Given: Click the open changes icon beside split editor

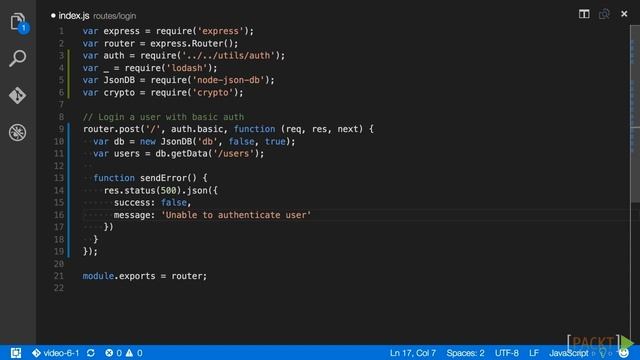Looking at the screenshot, I should tap(604, 14).
